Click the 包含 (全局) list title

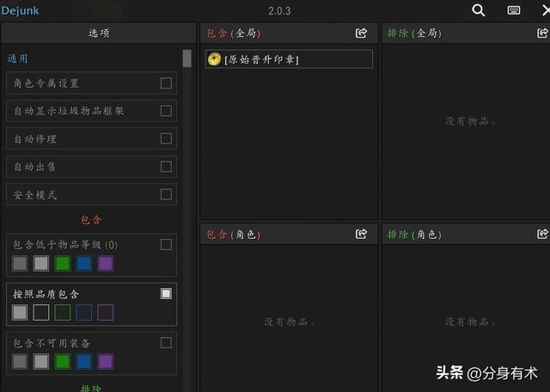234,34
